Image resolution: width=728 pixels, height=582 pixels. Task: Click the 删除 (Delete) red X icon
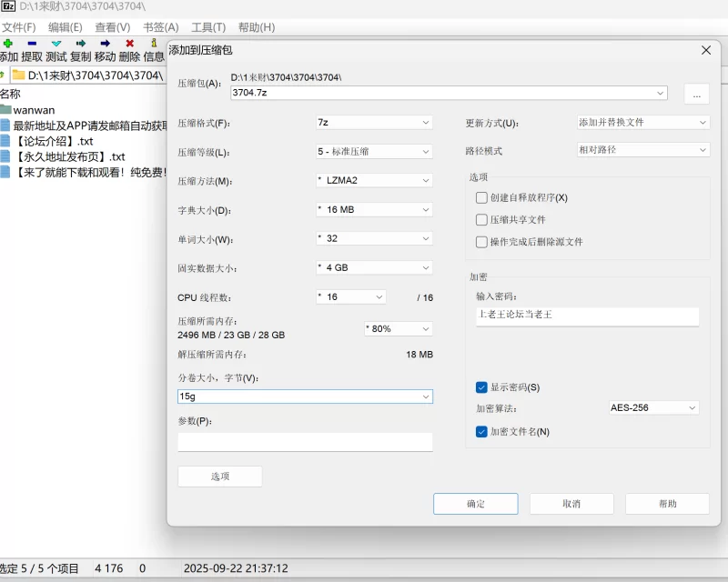129,43
